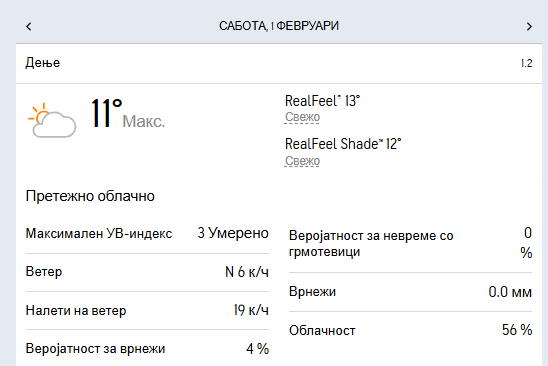The image size is (548, 366).
Task: Select the Налети на ветер row
Action: (x=147, y=310)
